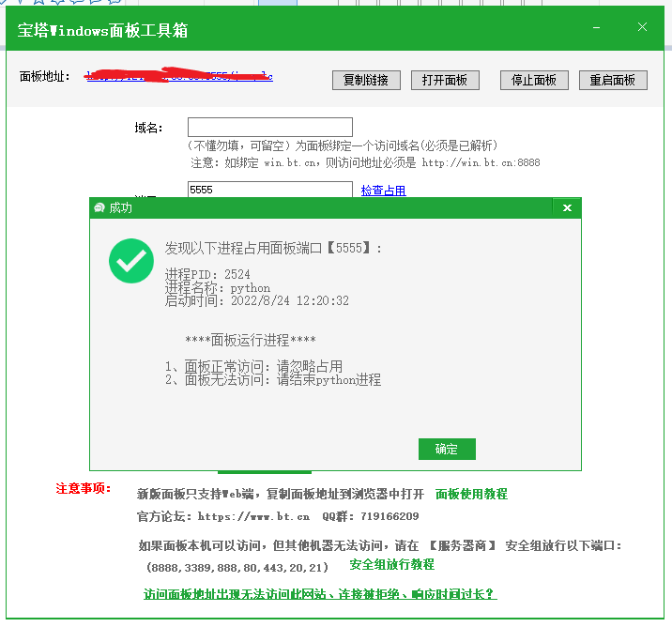Click the QQ群: 719166209 text
The width and height of the screenshot is (672, 627).
pos(371,516)
